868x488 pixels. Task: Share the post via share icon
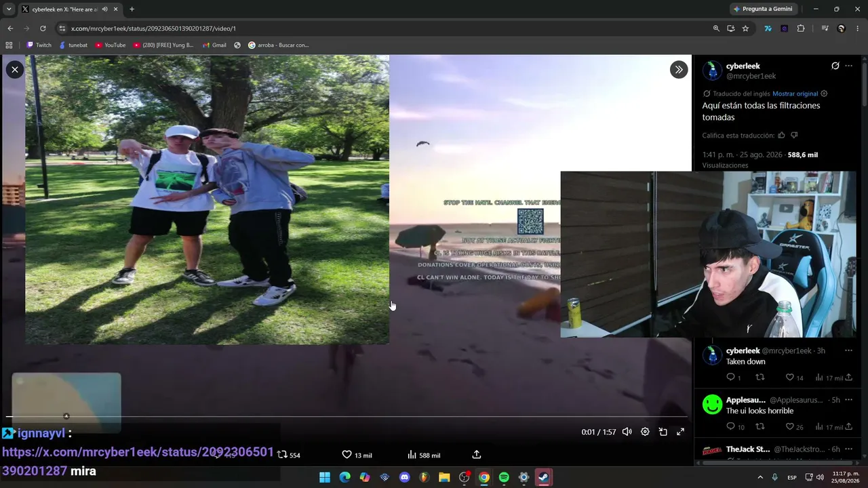476,455
